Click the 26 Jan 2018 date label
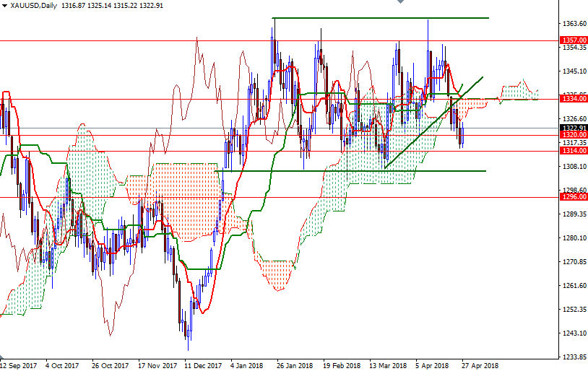The height and width of the screenshot is (371, 588). [295, 365]
